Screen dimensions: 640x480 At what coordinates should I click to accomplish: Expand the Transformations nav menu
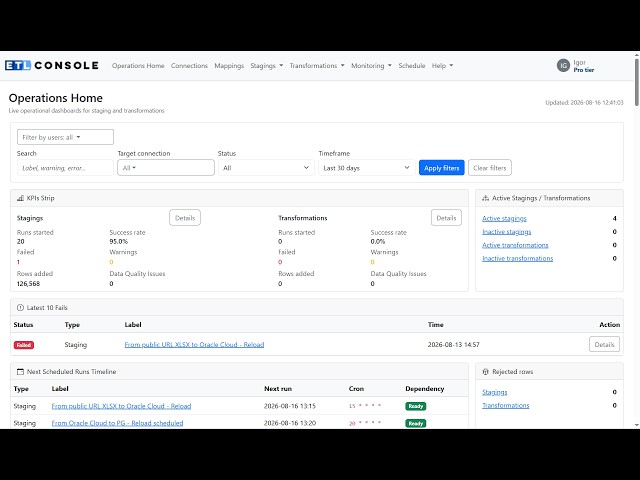coord(317,65)
